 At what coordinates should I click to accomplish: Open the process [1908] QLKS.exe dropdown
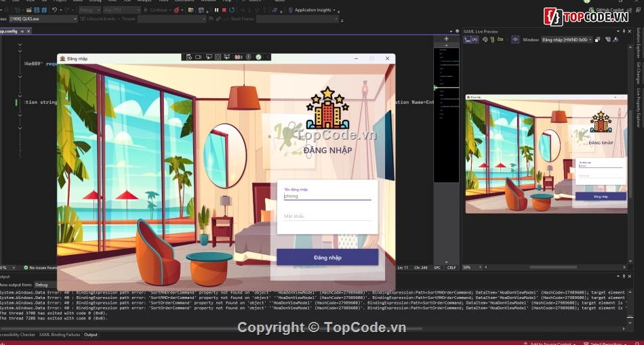[43, 19]
